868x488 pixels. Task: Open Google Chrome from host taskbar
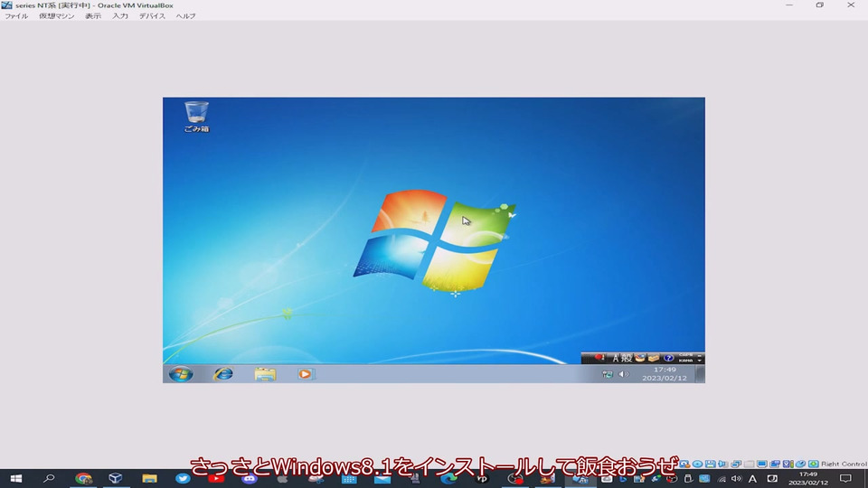coord(83,479)
